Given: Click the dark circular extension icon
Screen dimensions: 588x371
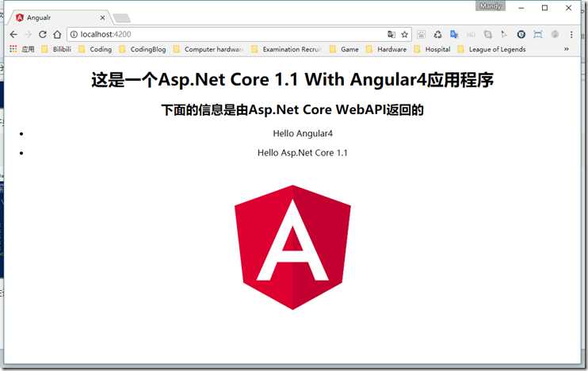Looking at the screenshot, I should pos(521,35).
